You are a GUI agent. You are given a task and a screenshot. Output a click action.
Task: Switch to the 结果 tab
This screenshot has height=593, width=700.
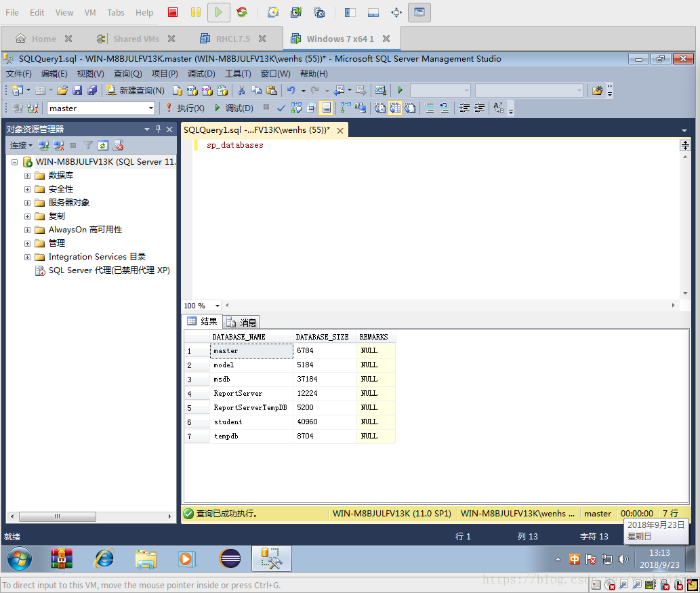coord(202,321)
